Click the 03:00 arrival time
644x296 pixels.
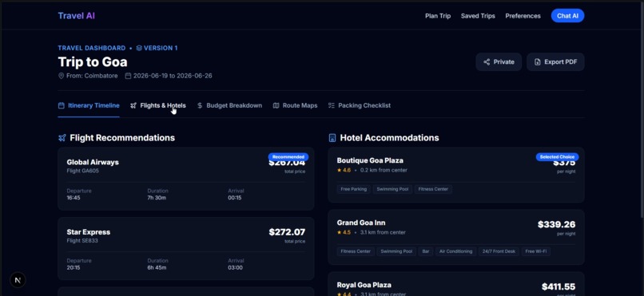(236, 268)
